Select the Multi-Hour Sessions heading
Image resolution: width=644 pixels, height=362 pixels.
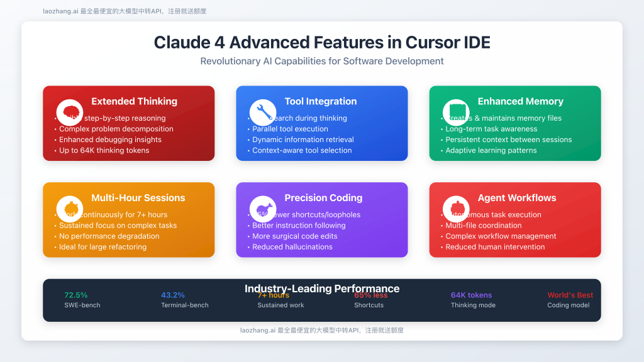coord(138,198)
